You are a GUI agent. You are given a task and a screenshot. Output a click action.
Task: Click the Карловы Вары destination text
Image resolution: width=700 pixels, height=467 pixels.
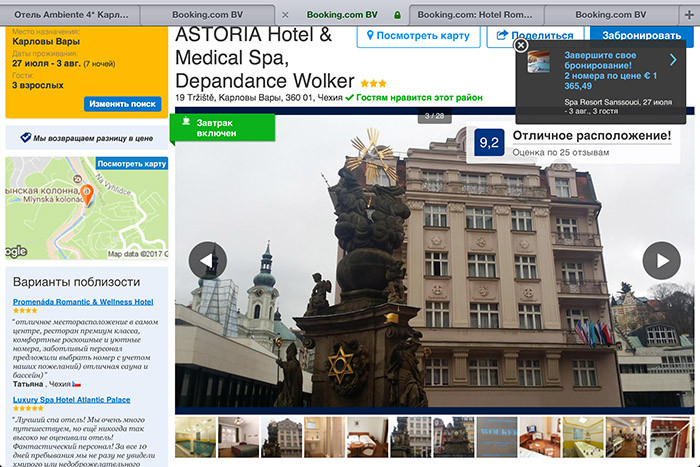pyautogui.click(x=46, y=41)
